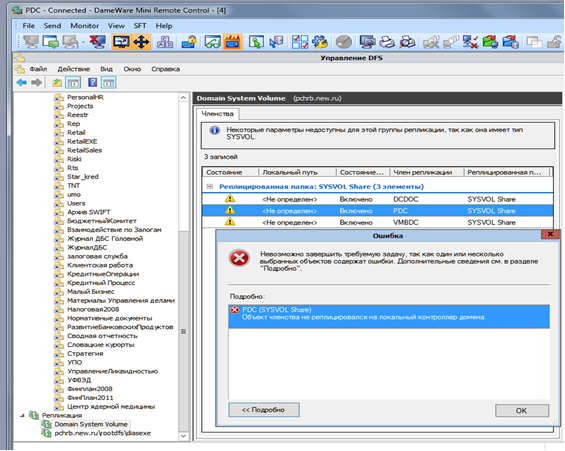Open the Файл menu in DFS console

[x=38, y=69]
